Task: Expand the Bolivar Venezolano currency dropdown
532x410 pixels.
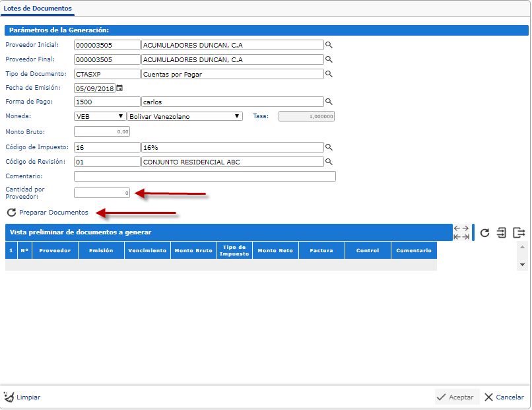Action: coord(184,116)
